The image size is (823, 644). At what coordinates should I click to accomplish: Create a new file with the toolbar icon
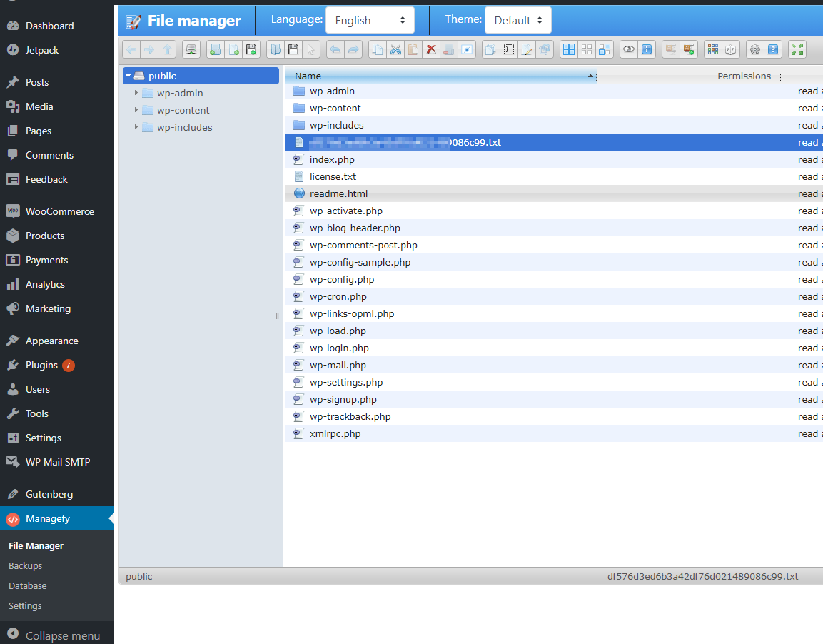click(x=233, y=50)
